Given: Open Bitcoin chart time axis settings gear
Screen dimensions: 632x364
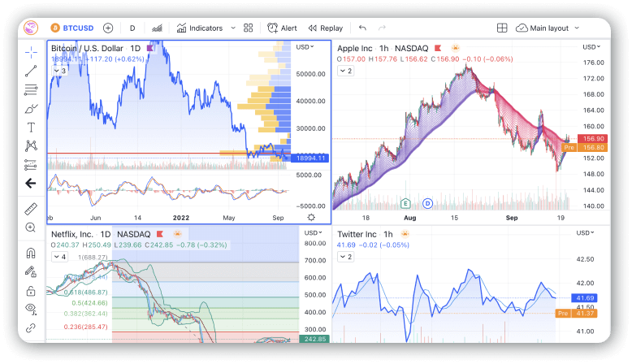Looking at the screenshot, I should [311, 217].
